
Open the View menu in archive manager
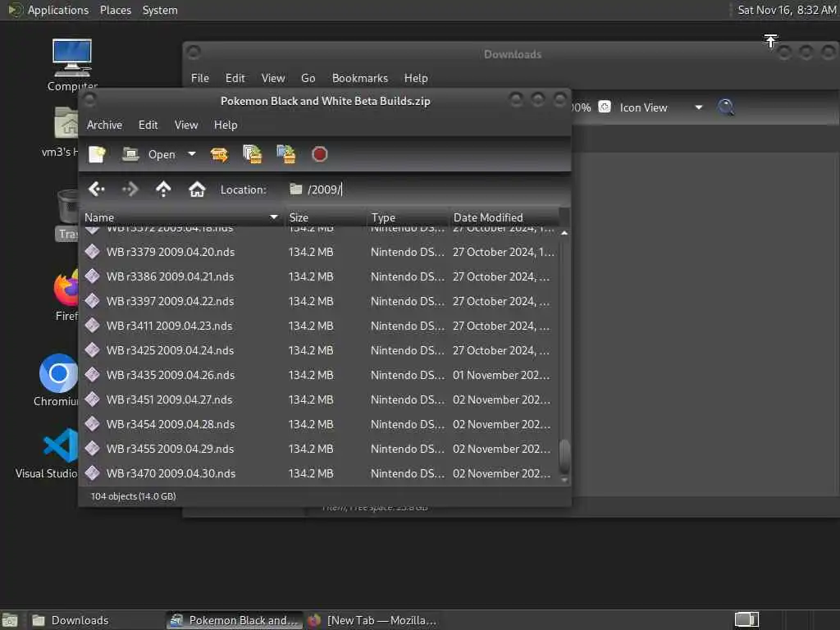click(x=186, y=125)
